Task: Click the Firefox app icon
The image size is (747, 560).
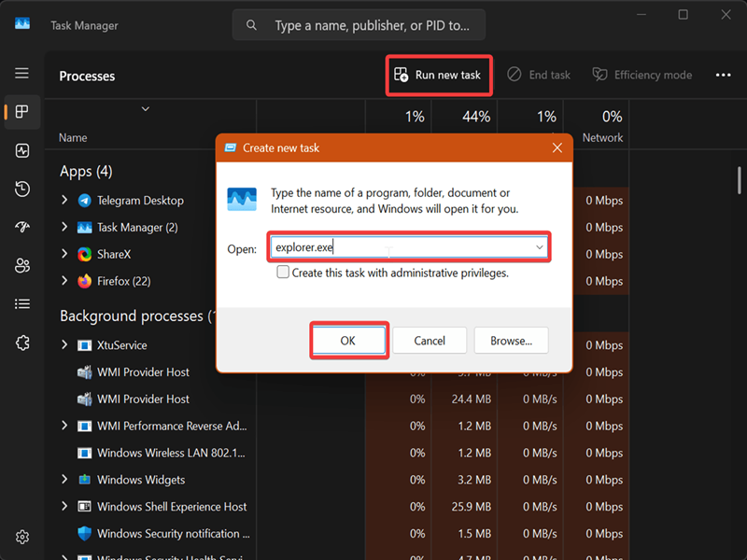Action: (84, 281)
